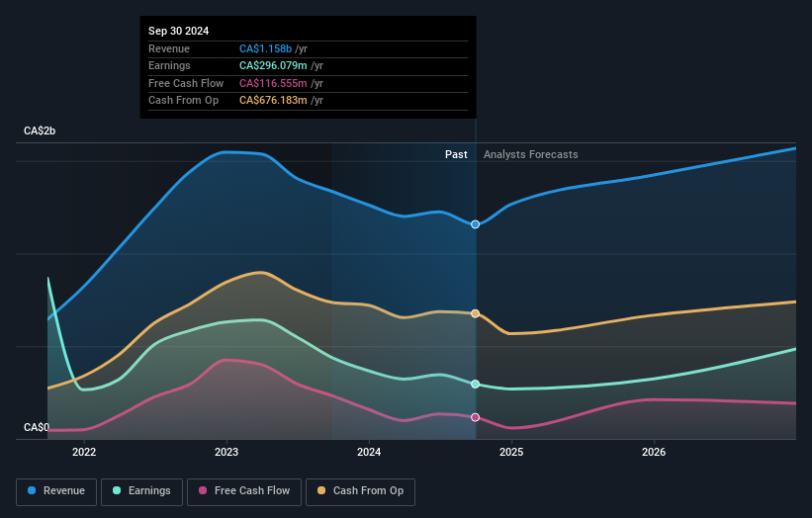Click the blue Revenue legend dot

[32, 490]
